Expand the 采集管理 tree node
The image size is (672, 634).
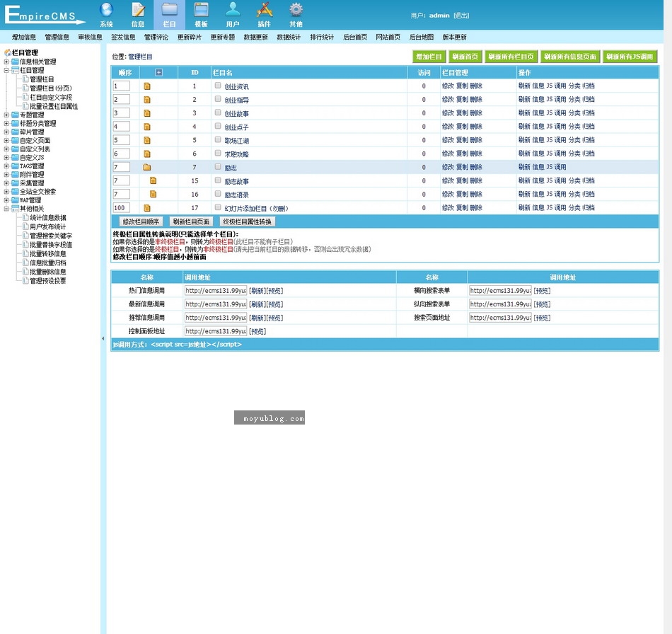tap(6, 183)
